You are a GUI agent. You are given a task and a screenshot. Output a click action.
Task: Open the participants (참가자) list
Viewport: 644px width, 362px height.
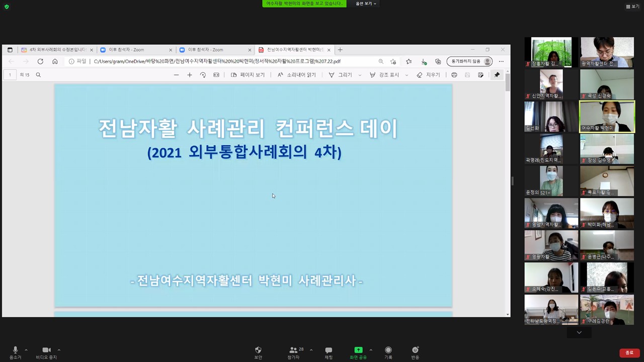(x=293, y=350)
